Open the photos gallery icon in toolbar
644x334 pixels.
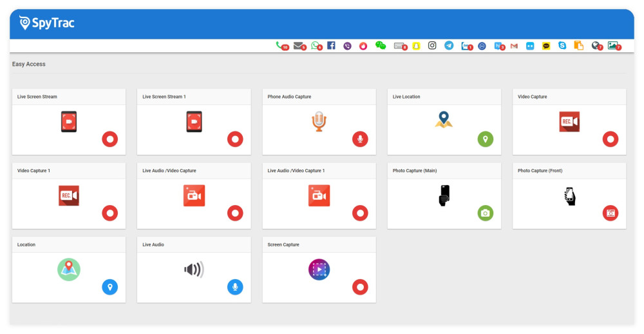[612, 45]
